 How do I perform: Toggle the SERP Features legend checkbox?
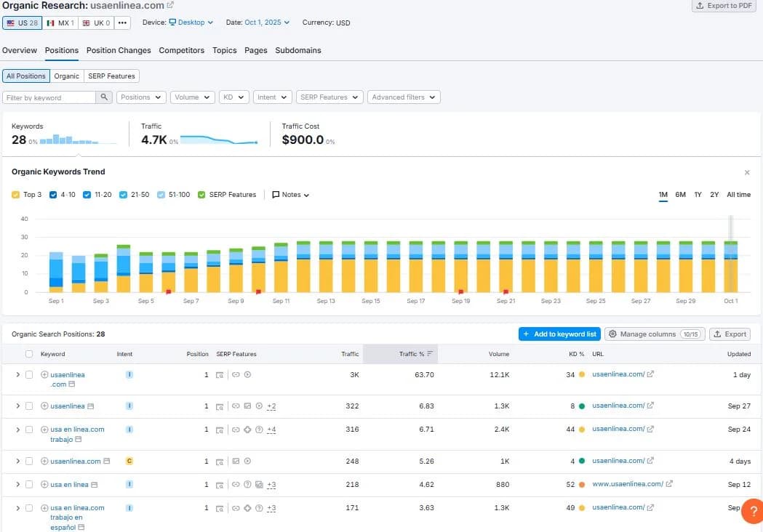201,195
